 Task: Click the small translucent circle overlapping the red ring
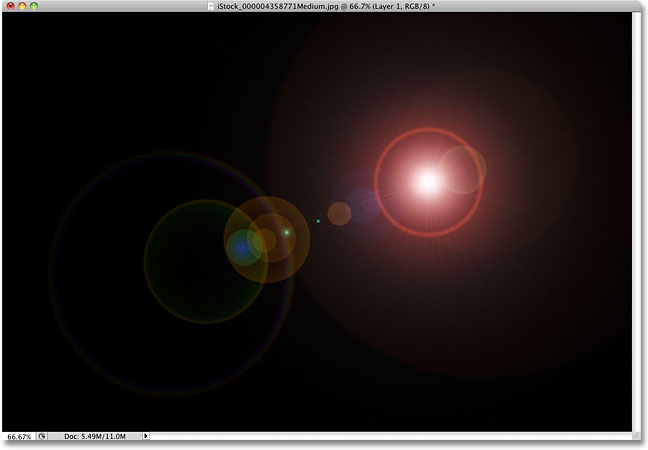[462, 170]
